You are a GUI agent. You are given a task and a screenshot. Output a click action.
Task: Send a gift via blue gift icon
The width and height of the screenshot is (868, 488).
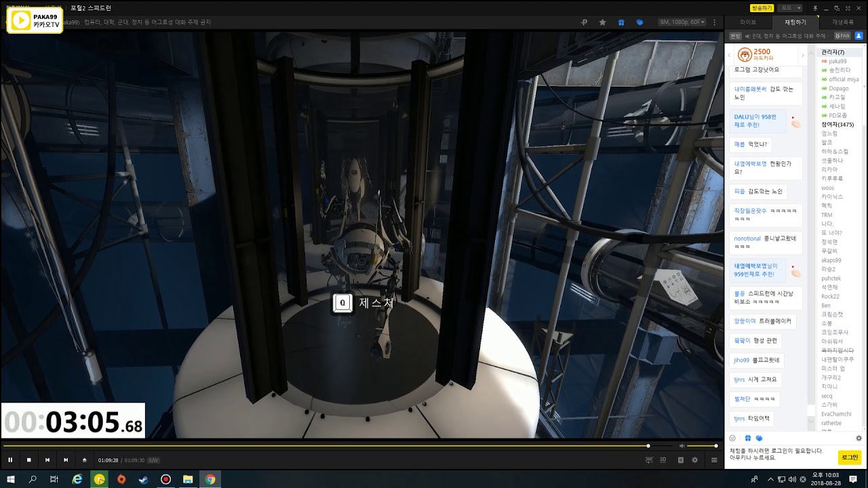(x=621, y=22)
